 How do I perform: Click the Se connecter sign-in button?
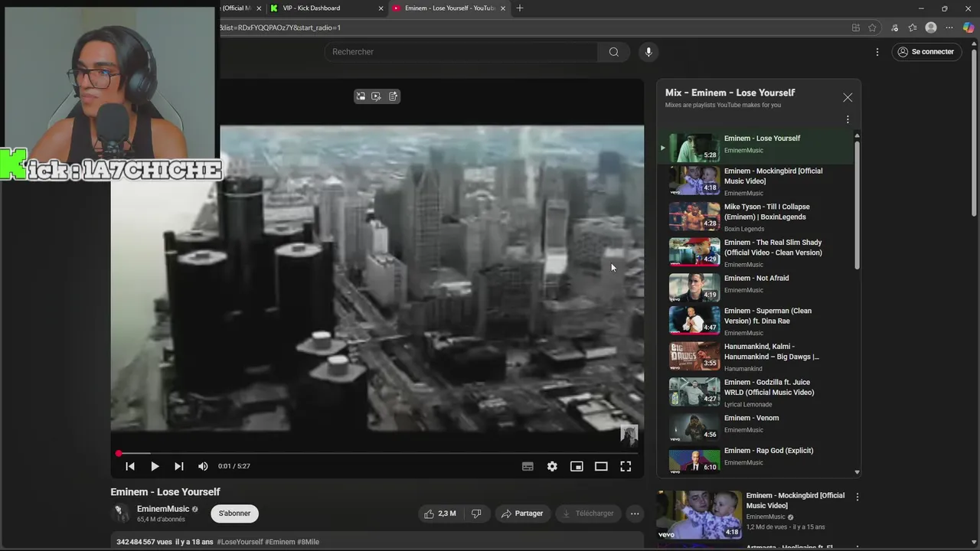926,52
